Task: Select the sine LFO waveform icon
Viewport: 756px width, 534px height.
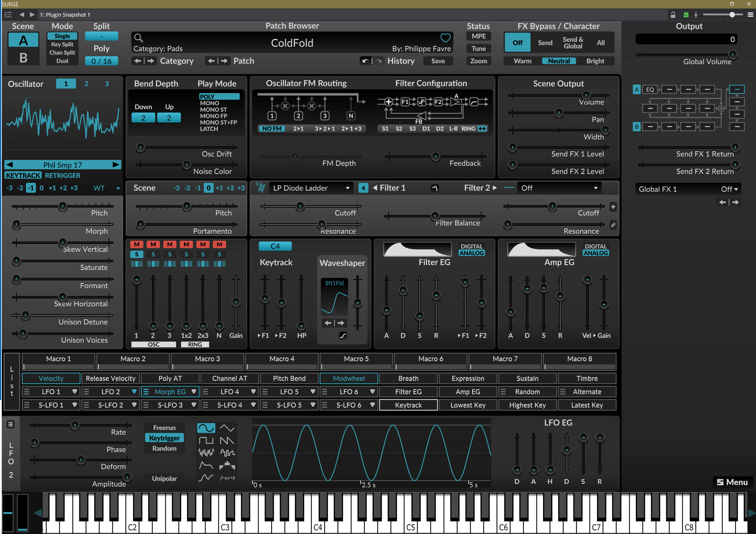Action: pos(206,428)
